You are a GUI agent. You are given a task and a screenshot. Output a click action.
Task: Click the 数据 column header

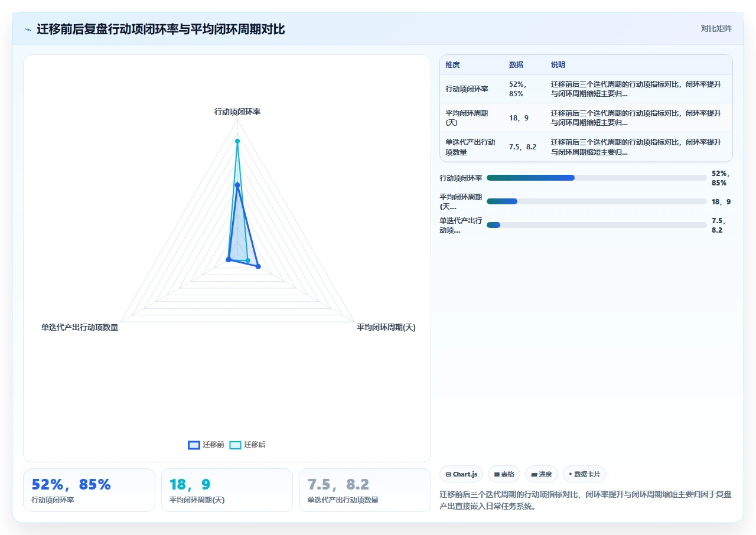pos(516,65)
